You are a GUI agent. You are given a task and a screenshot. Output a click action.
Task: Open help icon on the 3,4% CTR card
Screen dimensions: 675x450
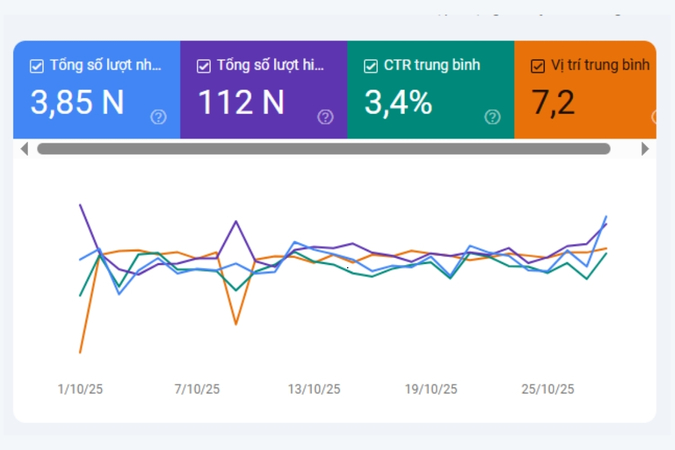pos(492,117)
